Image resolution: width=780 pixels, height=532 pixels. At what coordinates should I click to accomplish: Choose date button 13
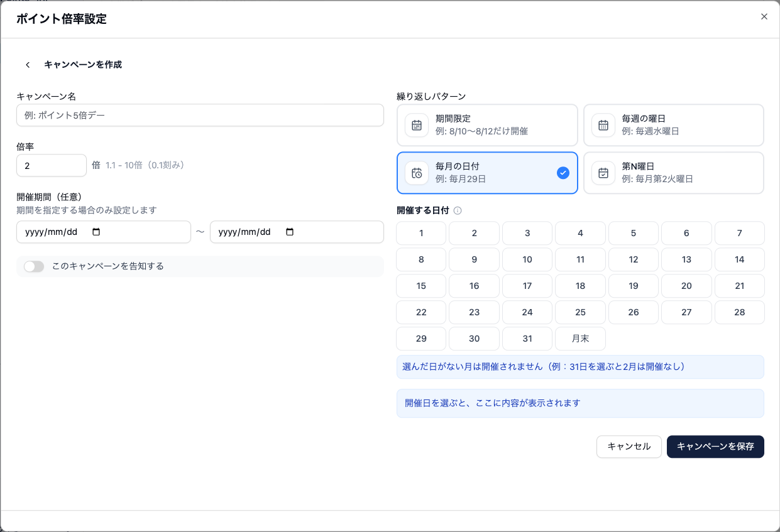[686, 259]
